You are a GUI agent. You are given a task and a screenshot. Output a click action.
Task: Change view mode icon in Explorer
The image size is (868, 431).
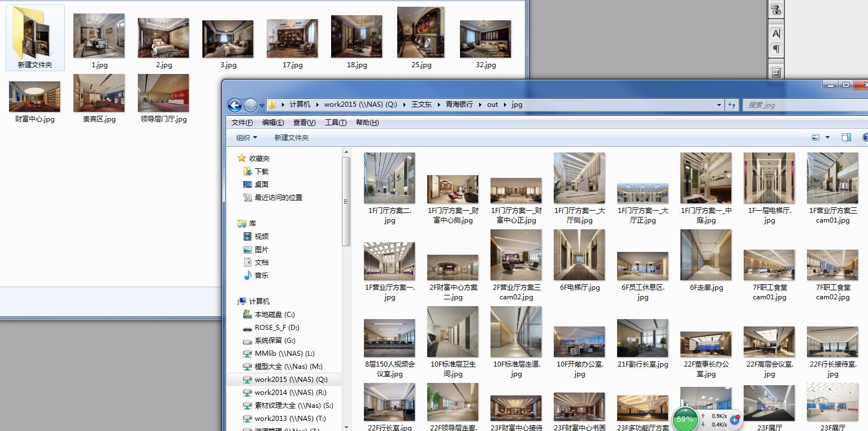(815, 137)
